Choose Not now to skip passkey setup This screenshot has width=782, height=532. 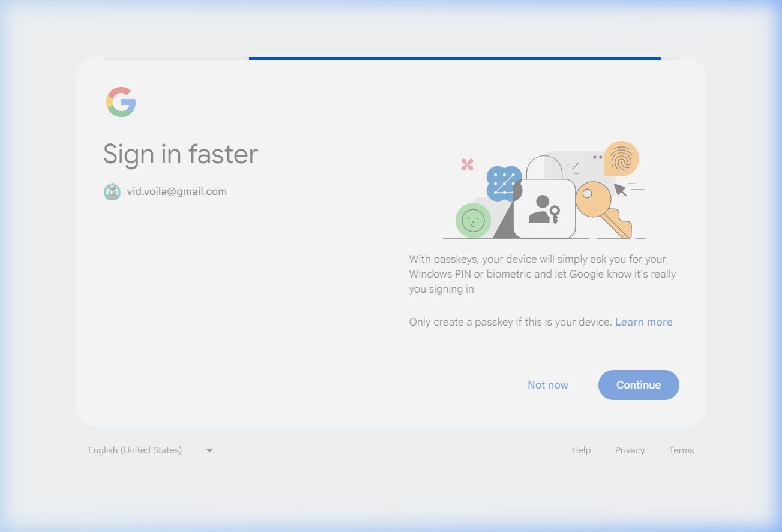[x=547, y=385]
